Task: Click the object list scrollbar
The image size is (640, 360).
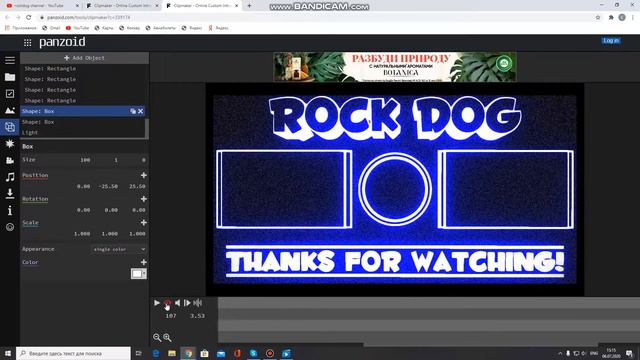Action: 147,129
